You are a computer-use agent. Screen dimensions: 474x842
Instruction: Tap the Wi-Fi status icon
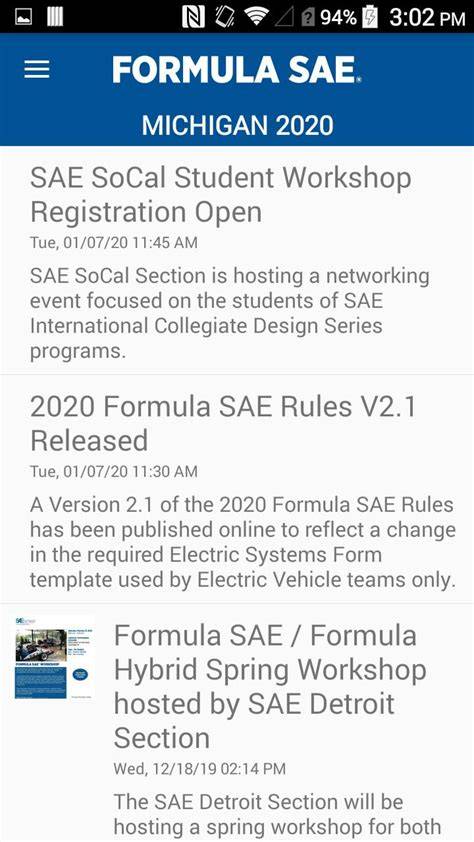pyautogui.click(x=256, y=17)
